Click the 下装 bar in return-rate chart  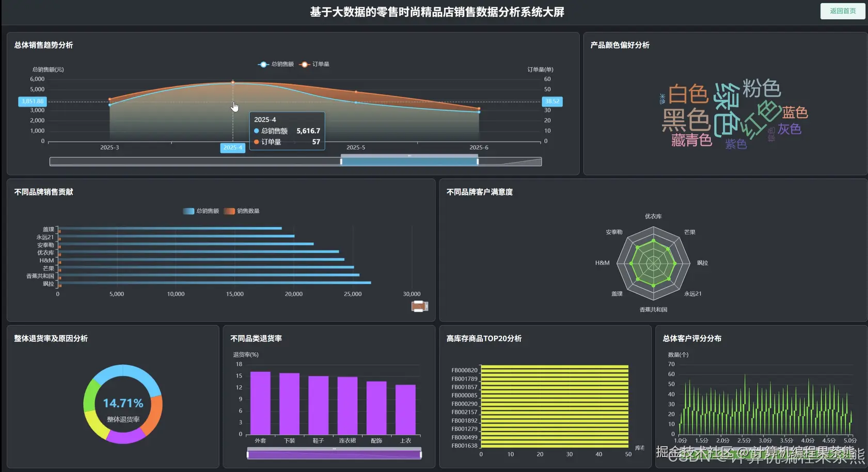coord(289,404)
